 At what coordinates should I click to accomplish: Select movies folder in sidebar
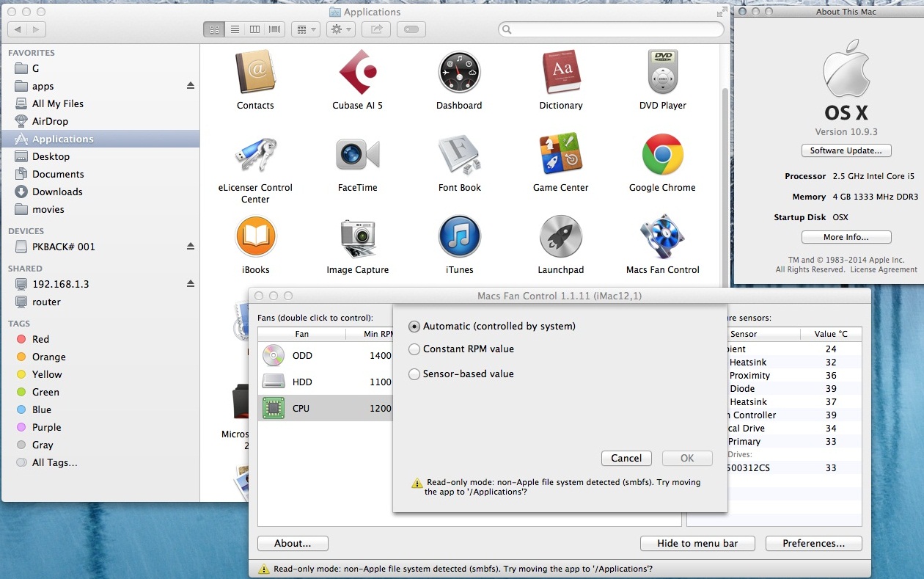100,209
